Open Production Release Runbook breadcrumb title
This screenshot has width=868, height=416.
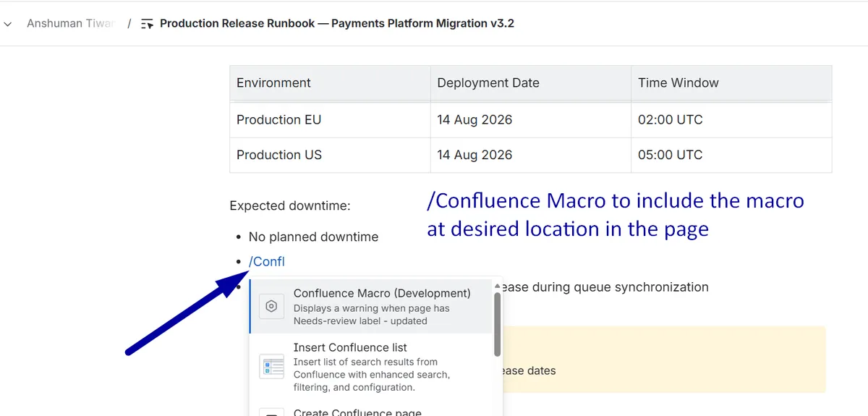point(337,23)
